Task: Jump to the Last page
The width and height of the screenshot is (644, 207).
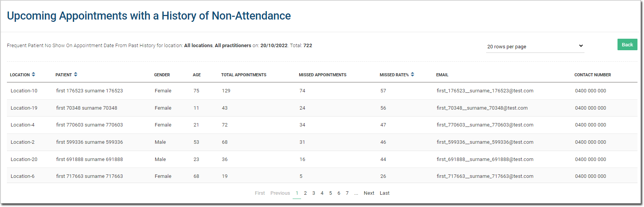Action: (384, 193)
